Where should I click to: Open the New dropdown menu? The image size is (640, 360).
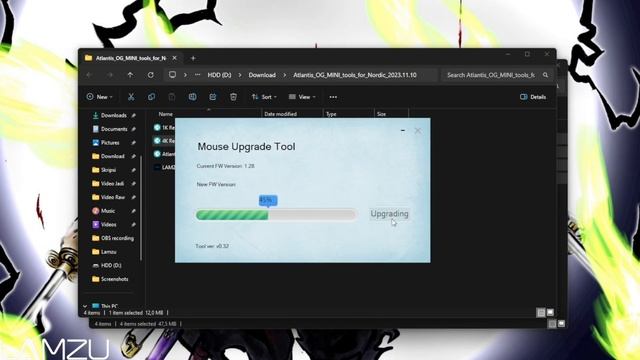(x=99, y=97)
